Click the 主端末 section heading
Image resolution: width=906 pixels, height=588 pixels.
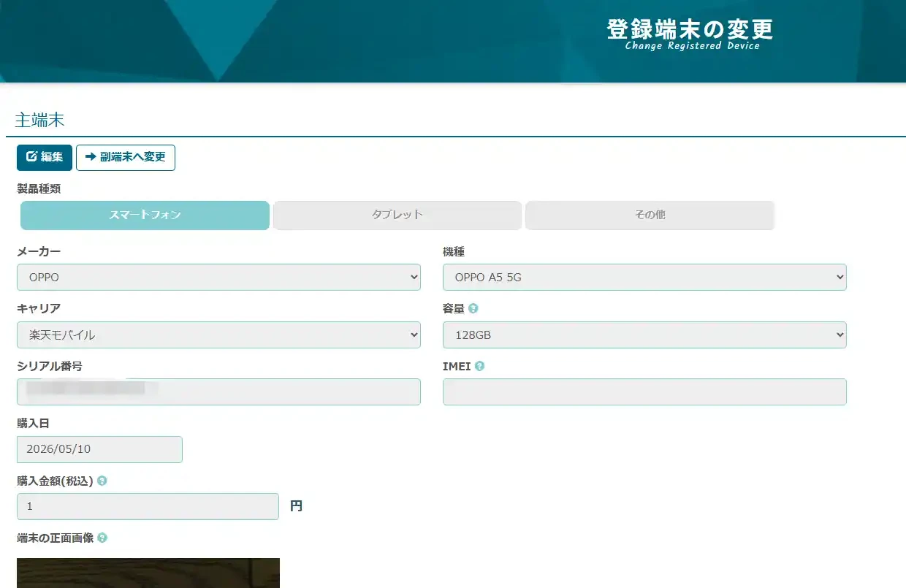click(x=40, y=121)
